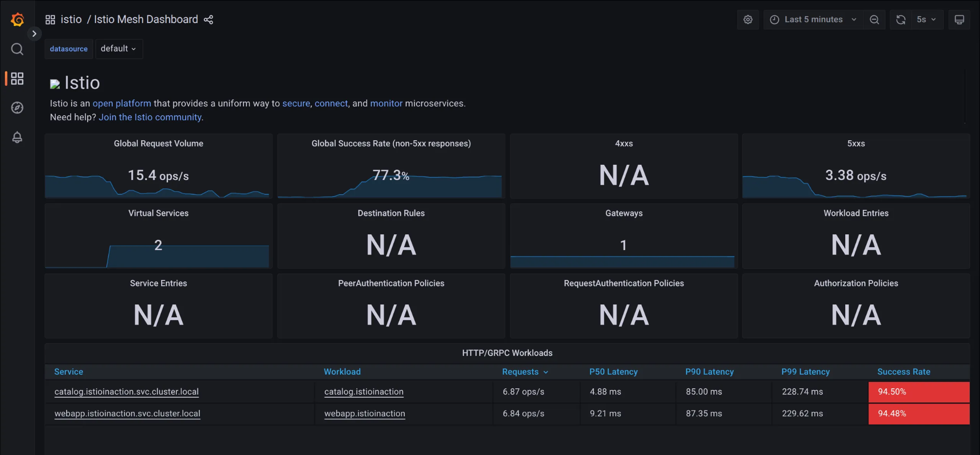Viewport: 980px width, 455px height.
Task: Click the 94.48% success rate cell
Action: (x=919, y=413)
